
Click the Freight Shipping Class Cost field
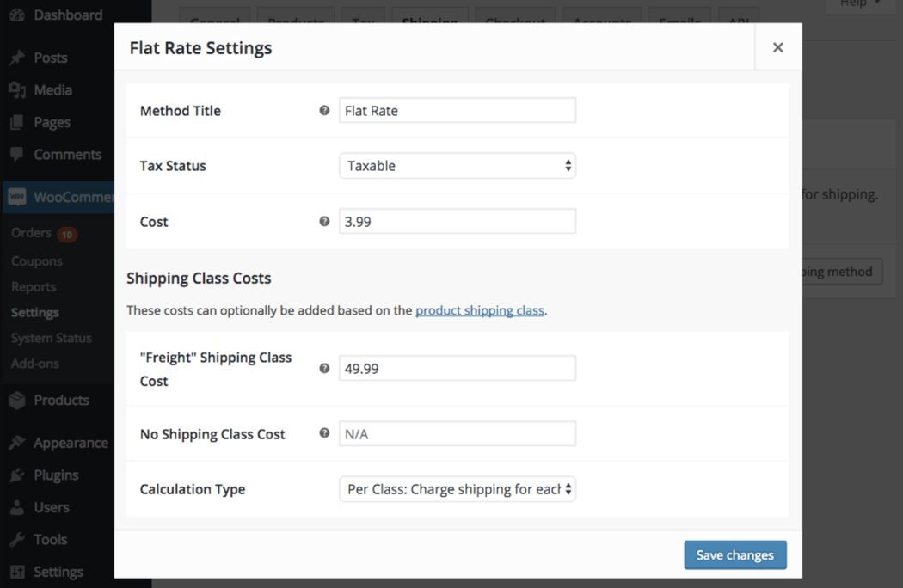point(457,369)
